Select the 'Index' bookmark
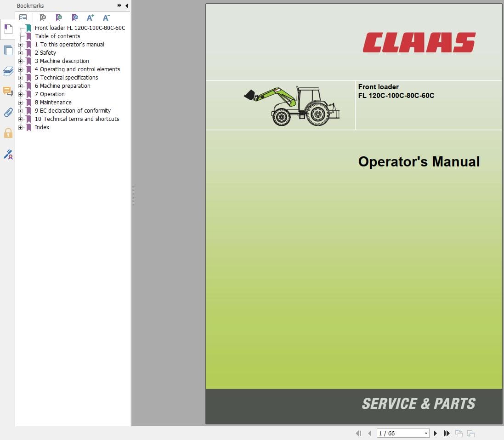The height and width of the screenshot is (440, 504). tap(42, 127)
